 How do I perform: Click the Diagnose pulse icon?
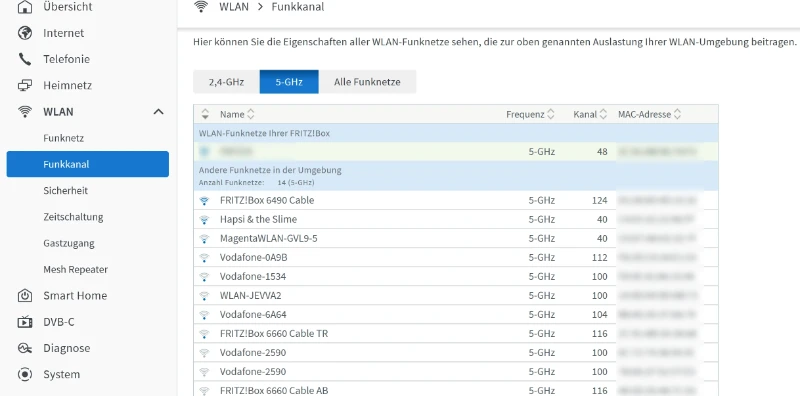pyautogui.click(x=24, y=348)
